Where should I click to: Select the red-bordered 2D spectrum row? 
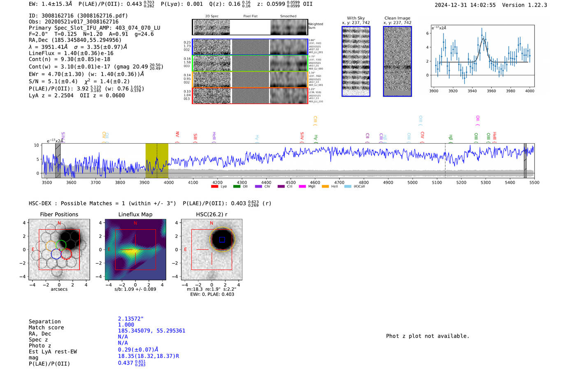click(250, 96)
